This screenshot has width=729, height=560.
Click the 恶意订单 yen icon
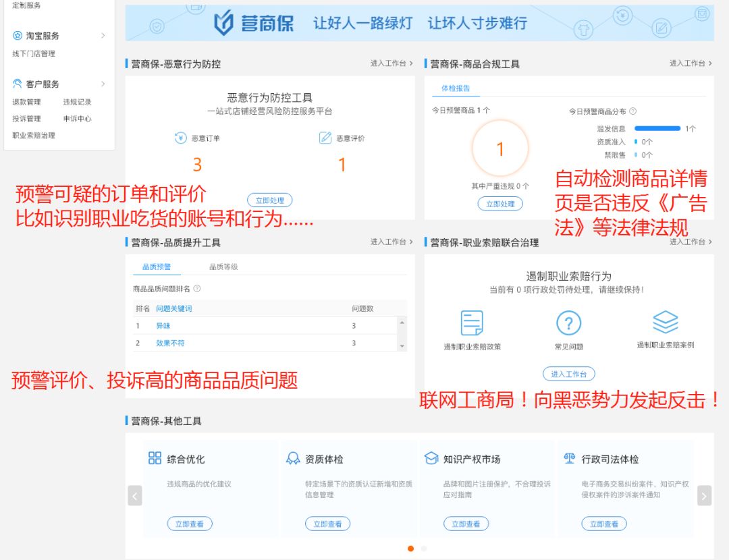[x=180, y=138]
